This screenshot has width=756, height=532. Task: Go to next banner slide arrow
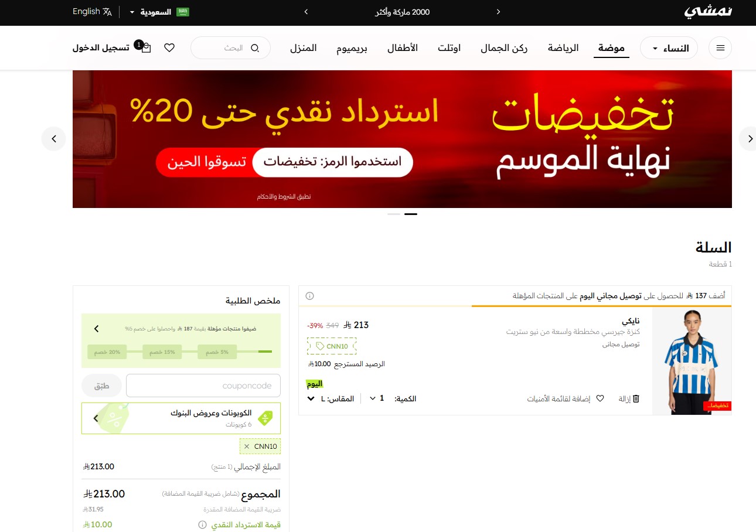[x=750, y=139]
